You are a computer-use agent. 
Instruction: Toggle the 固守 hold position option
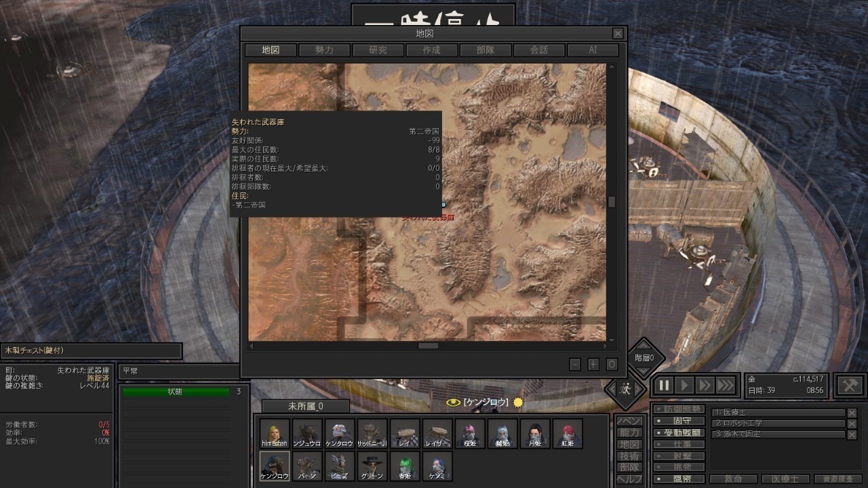679,421
